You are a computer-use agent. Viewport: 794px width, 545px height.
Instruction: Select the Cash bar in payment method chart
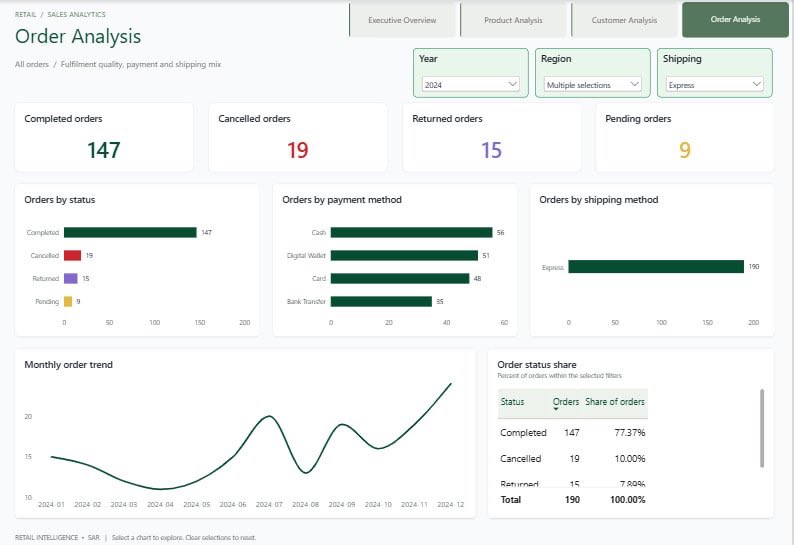point(411,232)
